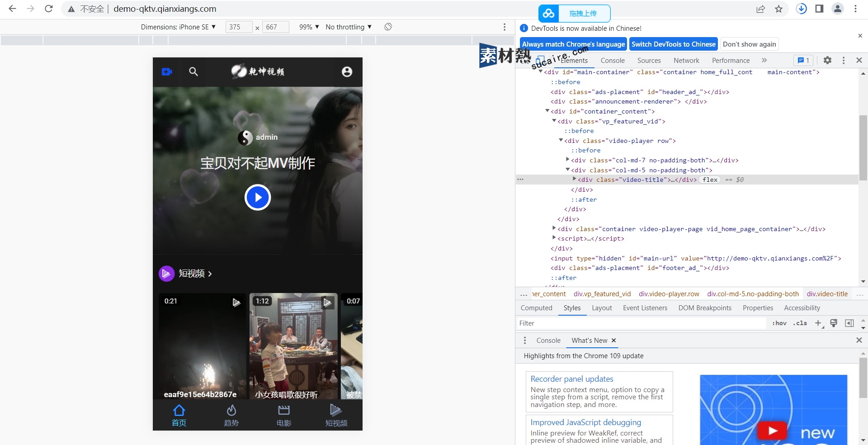Bookmark this page with star icon

pyautogui.click(x=778, y=9)
